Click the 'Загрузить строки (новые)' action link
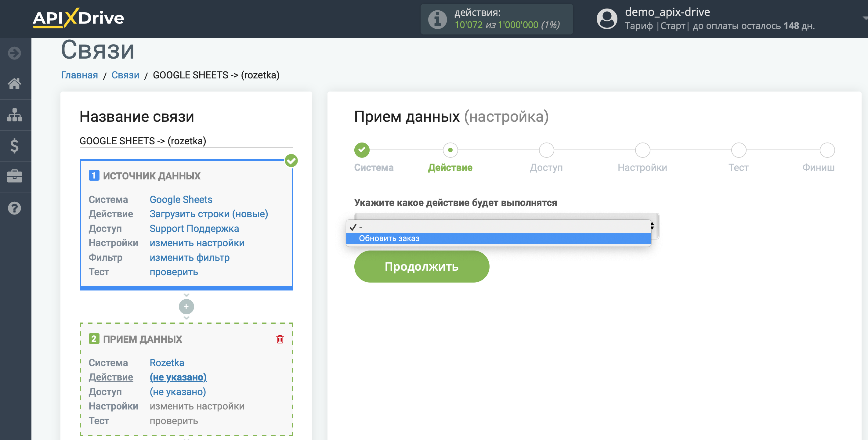 coord(209,214)
